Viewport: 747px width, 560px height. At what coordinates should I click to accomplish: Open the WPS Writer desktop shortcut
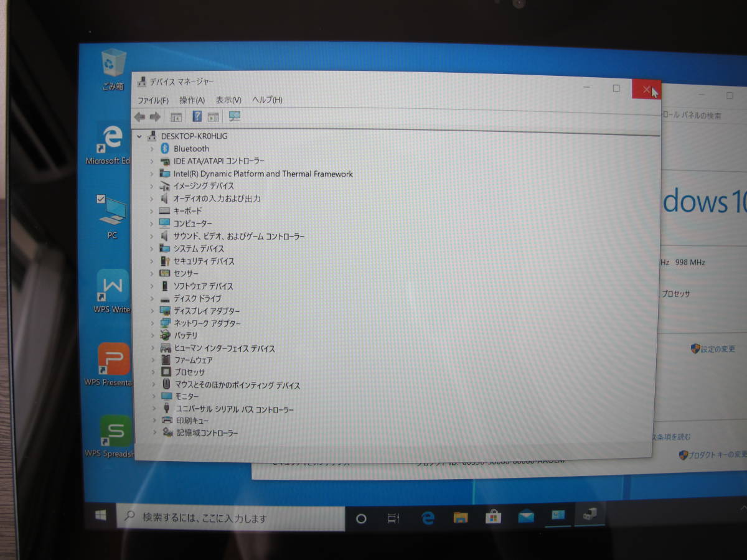point(112,291)
